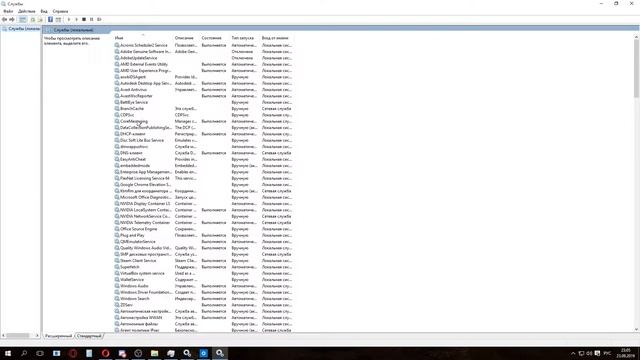The height and width of the screenshot is (360, 640).
Task: Click the gear icon beside BranchCache
Action: tap(117, 109)
